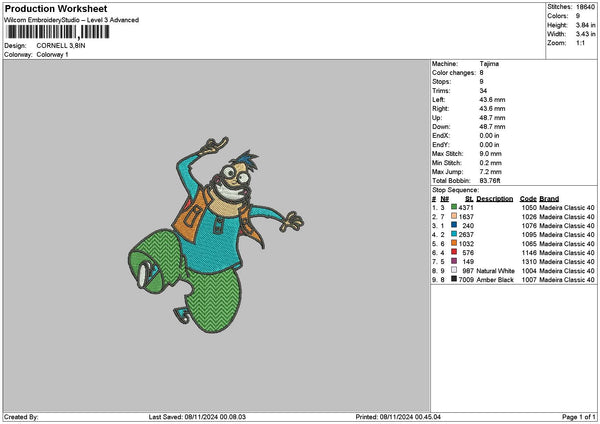The height and width of the screenshot is (424, 600).
Task: Click the purple swatch for code 1310
Action: point(454,261)
